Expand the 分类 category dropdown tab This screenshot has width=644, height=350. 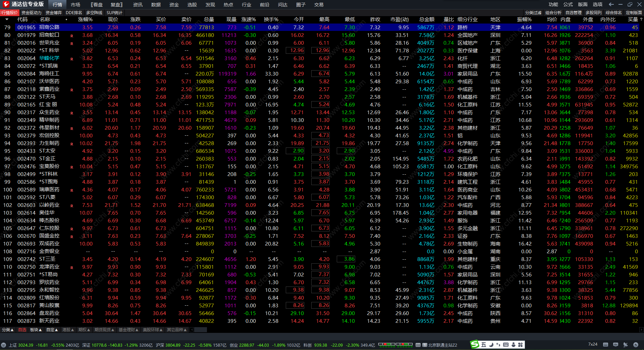pos(8,330)
